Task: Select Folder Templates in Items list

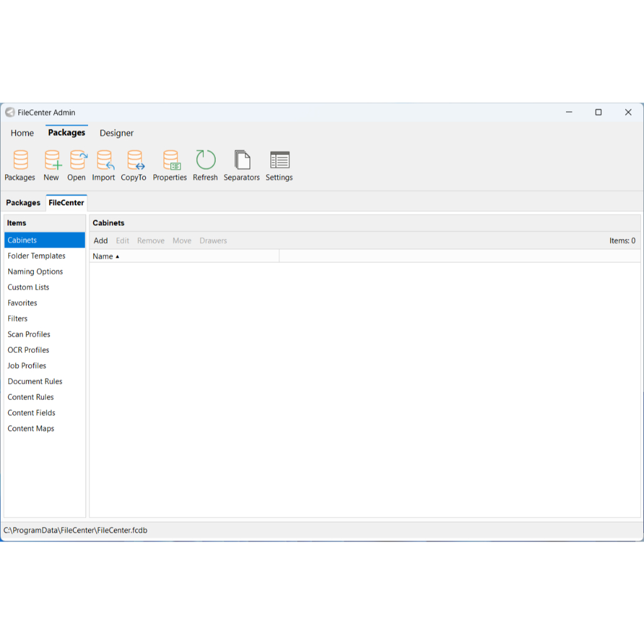Action: (x=36, y=256)
